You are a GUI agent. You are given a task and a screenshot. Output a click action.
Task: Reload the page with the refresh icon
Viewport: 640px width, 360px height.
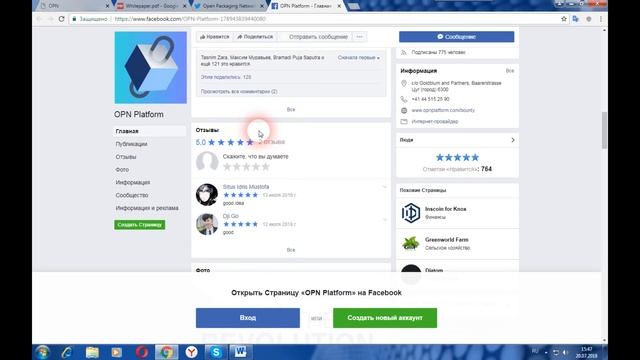(62, 19)
